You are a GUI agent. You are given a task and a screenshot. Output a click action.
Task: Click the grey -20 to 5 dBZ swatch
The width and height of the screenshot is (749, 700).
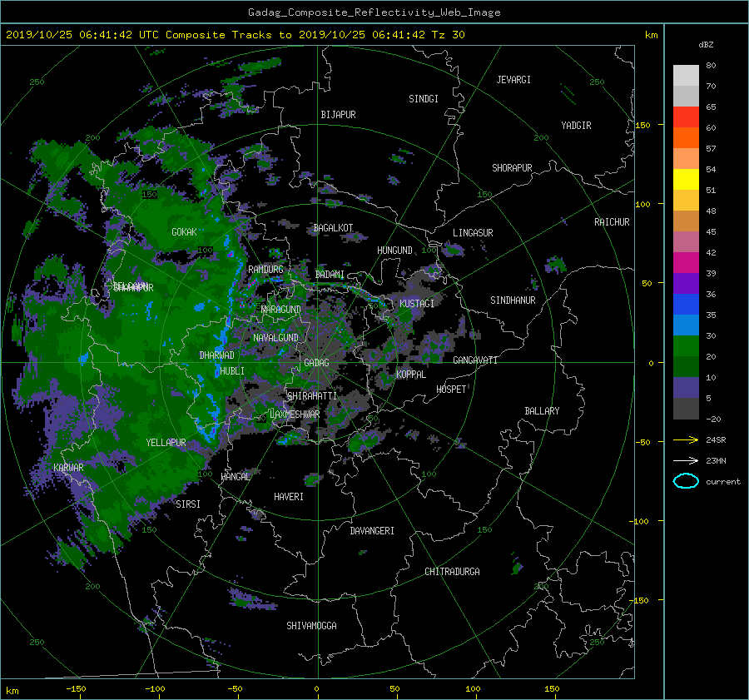(x=686, y=409)
